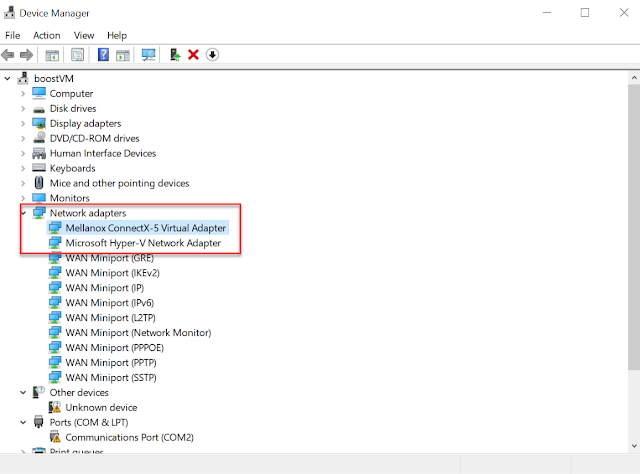Click the Disk drives category icon

click(39, 109)
